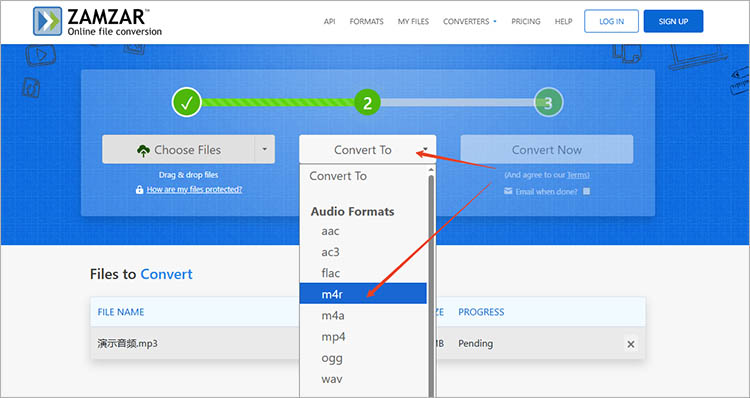Image resolution: width=750 pixels, height=398 pixels.
Task: Choose flac in the dropdown list
Action: [x=363, y=273]
